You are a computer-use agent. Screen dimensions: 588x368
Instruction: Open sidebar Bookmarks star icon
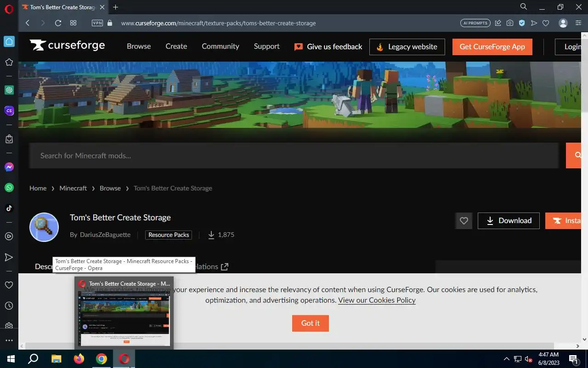pyautogui.click(x=9, y=62)
